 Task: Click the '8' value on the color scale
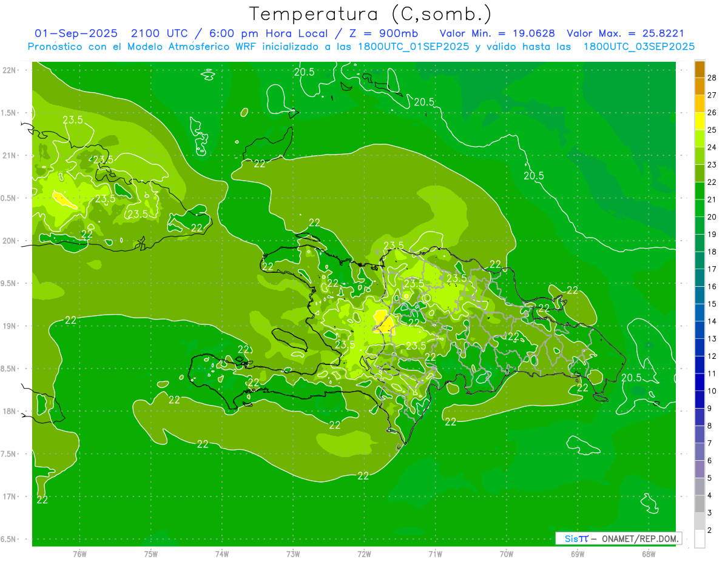tap(710, 426)
